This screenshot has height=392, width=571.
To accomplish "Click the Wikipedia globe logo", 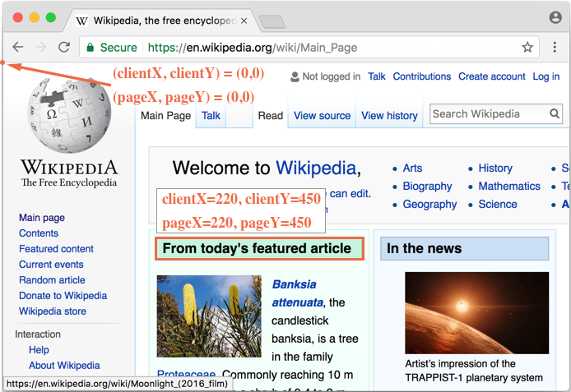I will click(69, 115).
